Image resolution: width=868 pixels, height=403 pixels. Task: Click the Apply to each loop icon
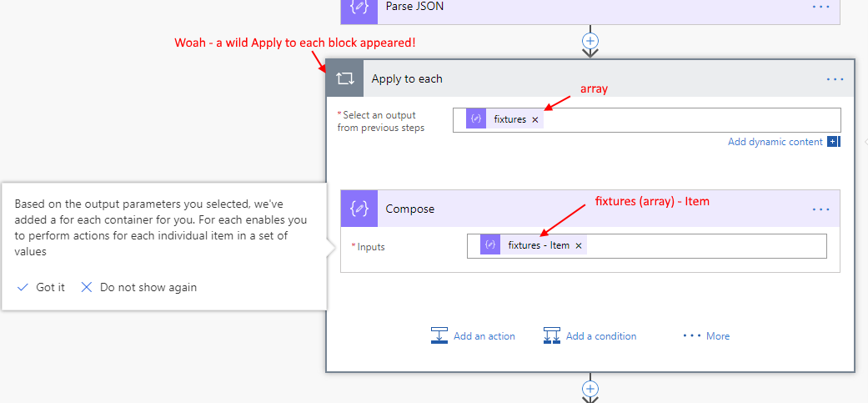click(344, 78)
